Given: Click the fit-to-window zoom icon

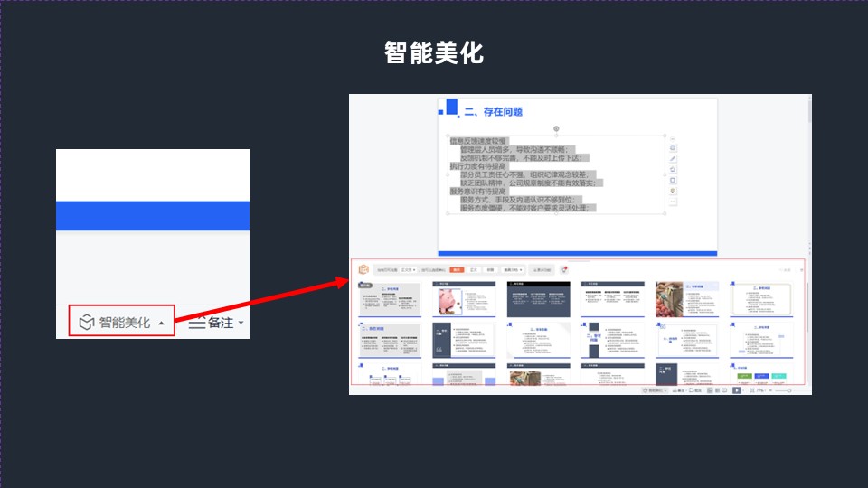Looking at the screenshot, I should [x=752, y=390].
